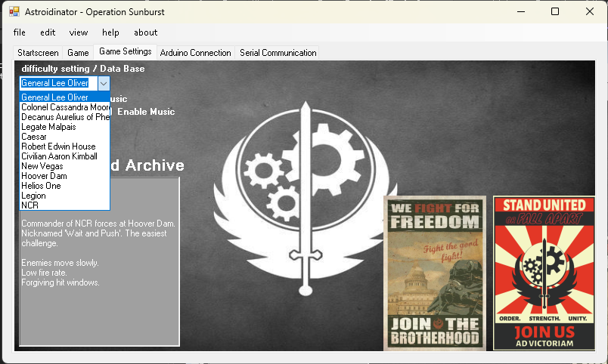Open the about menu

click(x=145, y=32)
